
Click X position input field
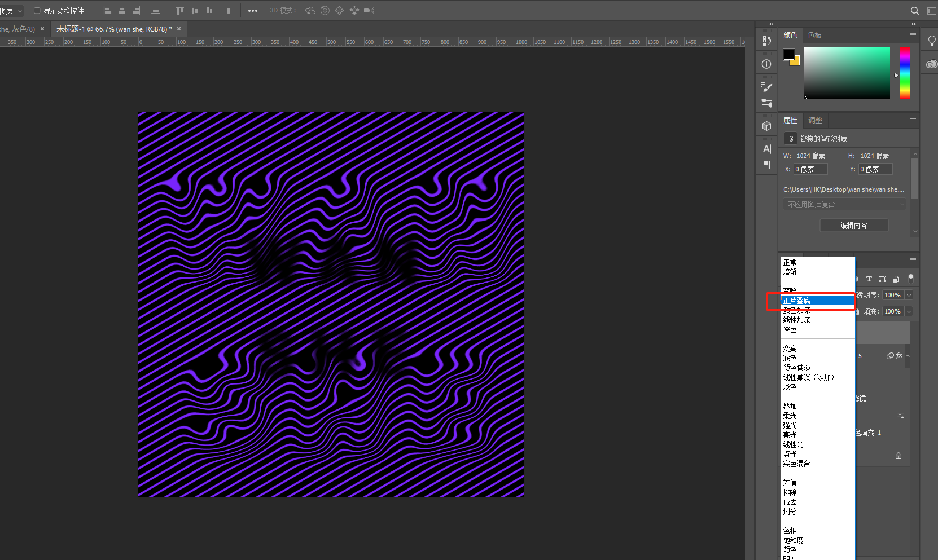coord(810,169)
